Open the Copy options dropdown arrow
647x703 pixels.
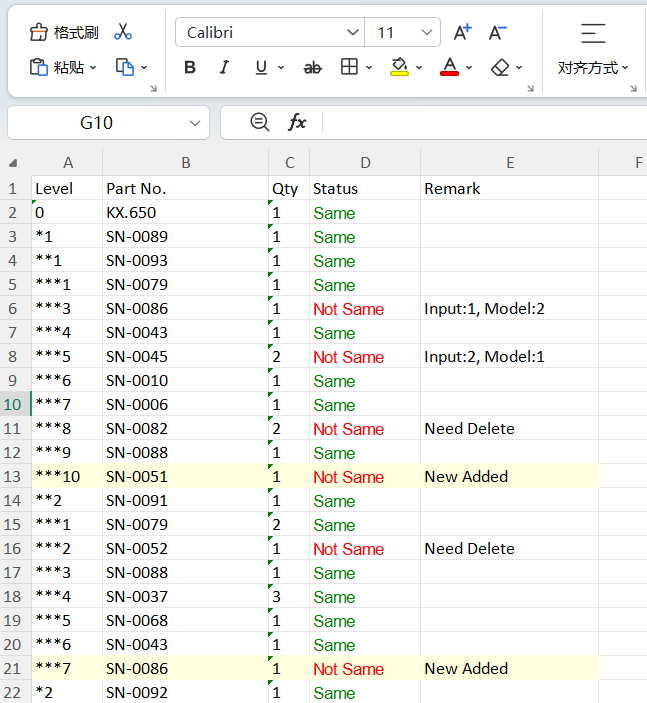(x=144, y=68)
